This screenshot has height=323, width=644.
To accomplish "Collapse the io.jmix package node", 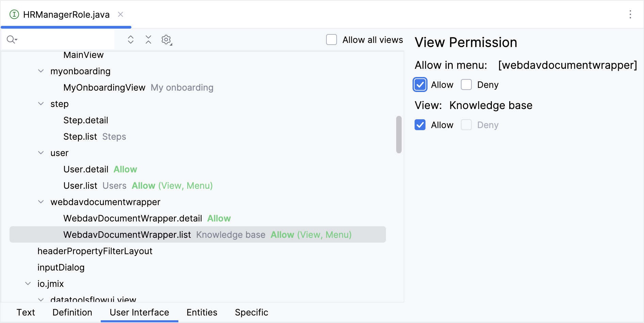I will [x=28, y=283].
